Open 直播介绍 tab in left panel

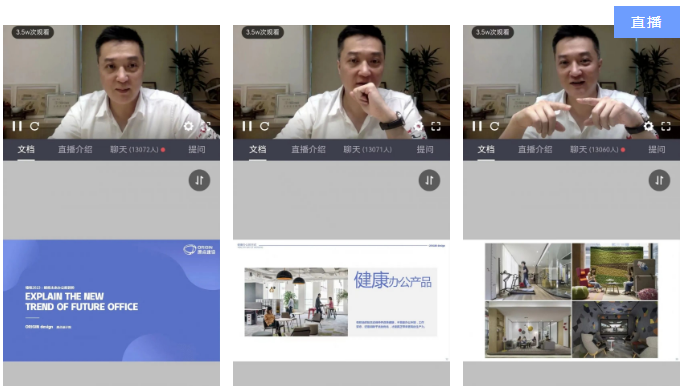[75, 149]
